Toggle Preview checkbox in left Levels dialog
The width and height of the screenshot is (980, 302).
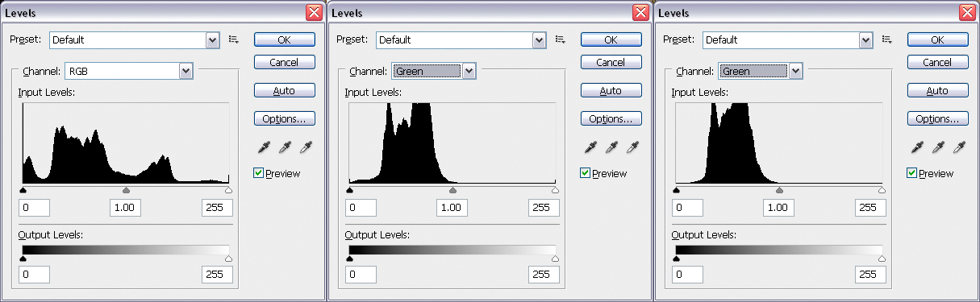(x=259, y=173)
